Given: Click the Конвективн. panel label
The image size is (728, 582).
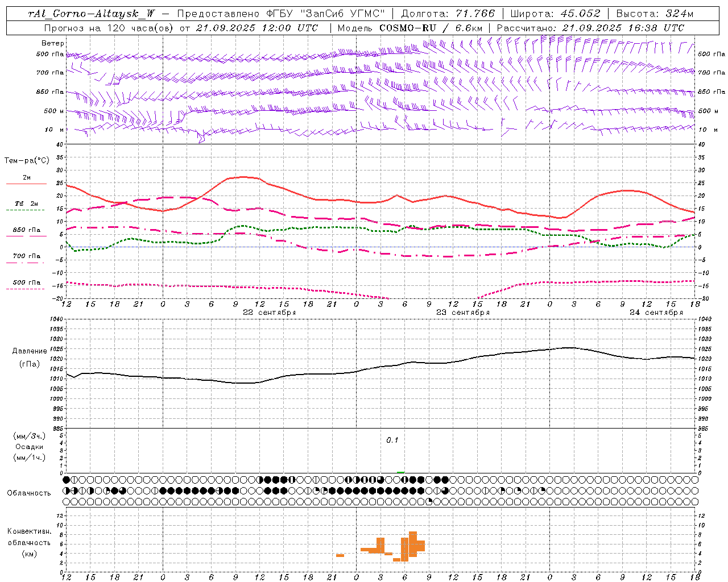Looking at the screenshot, I should click(x=30, y=531).
